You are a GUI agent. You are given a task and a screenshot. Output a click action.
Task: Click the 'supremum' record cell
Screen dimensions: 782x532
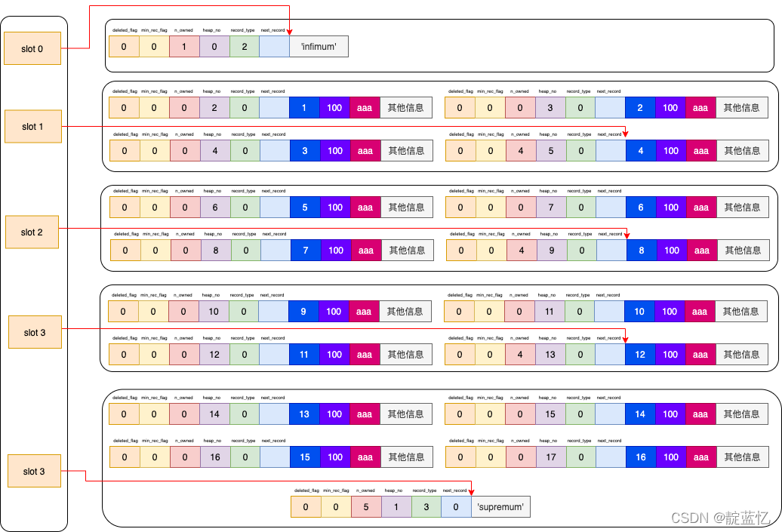pos(500,506)
